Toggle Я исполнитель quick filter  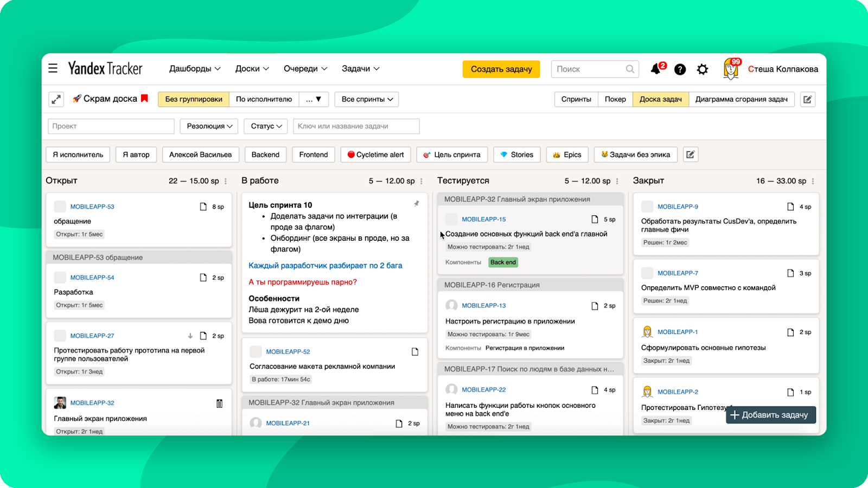(78, 155)
